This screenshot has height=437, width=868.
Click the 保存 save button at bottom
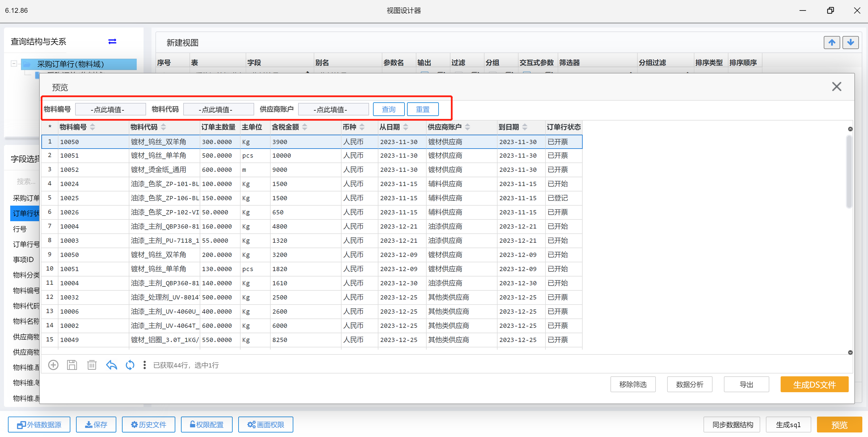96,425
